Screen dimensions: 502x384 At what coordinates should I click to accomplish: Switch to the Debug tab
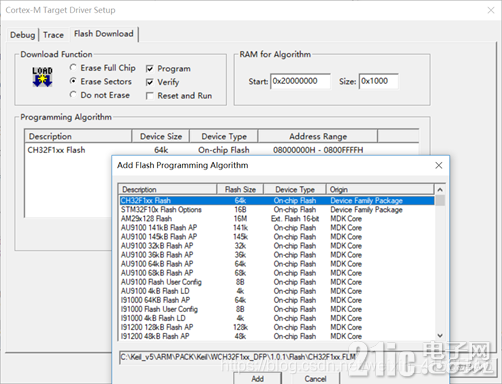click(x=22, y=35)
